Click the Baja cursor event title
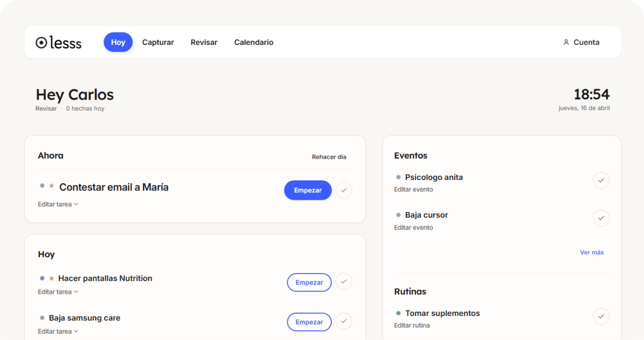 (x=427, y=215)
